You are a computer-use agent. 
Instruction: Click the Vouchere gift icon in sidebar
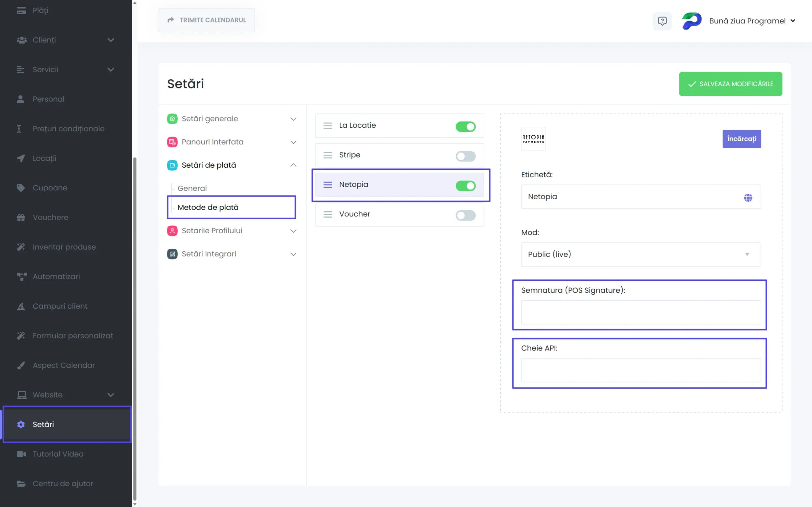click(x=21, y=217)
